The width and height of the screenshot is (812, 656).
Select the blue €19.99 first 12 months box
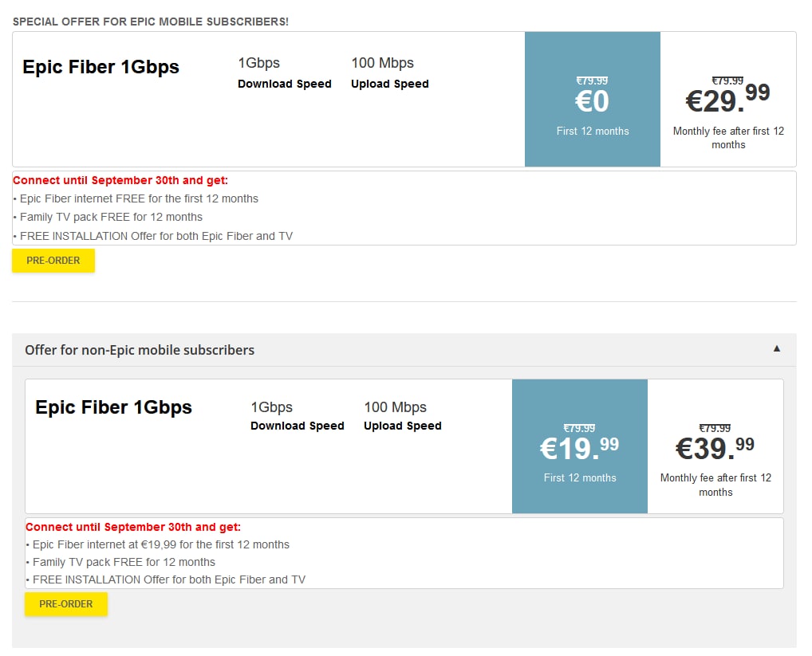[x=579, y=446]
